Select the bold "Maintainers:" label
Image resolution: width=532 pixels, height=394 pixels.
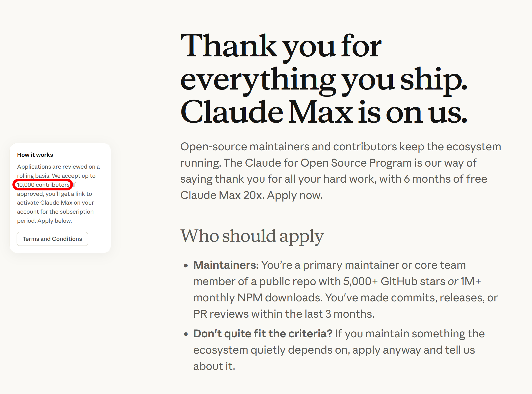[x=226, y=265]
